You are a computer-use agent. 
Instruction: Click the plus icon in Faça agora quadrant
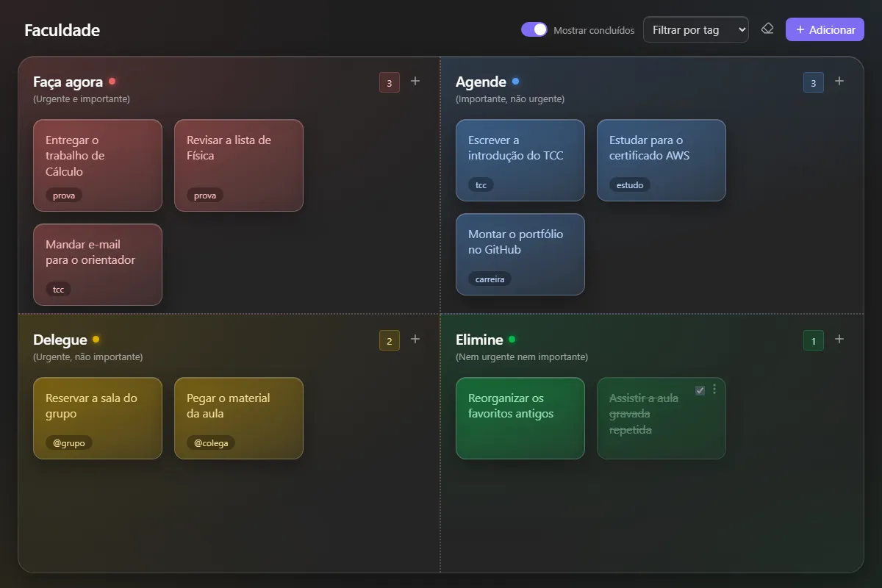(415, 81)
